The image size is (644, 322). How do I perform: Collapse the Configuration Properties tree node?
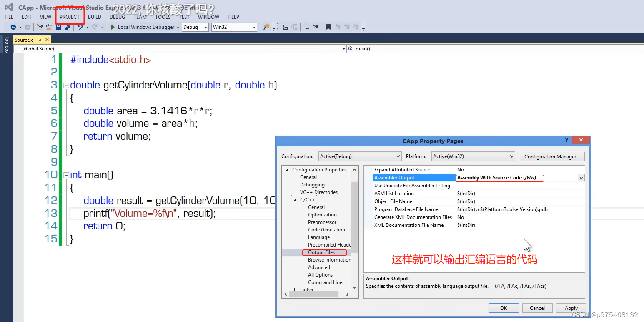click(287, 170)
